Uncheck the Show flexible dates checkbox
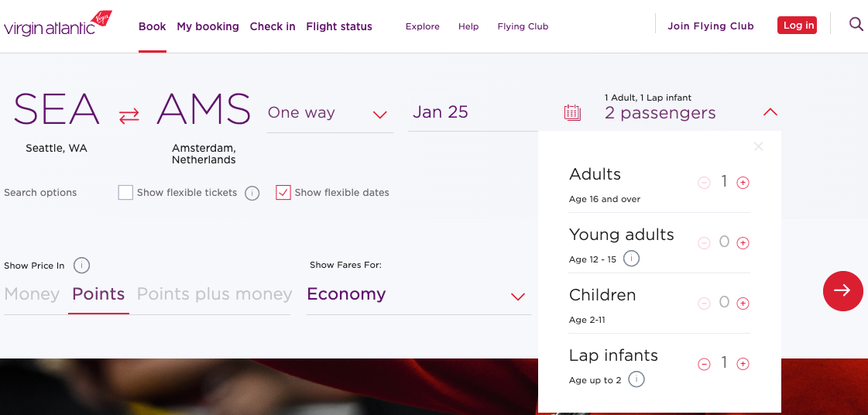Viewport: 868px width, 415px height. (283, 193)
